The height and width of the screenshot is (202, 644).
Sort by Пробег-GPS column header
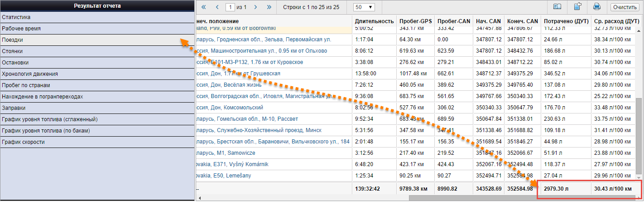tap(416, 21)
